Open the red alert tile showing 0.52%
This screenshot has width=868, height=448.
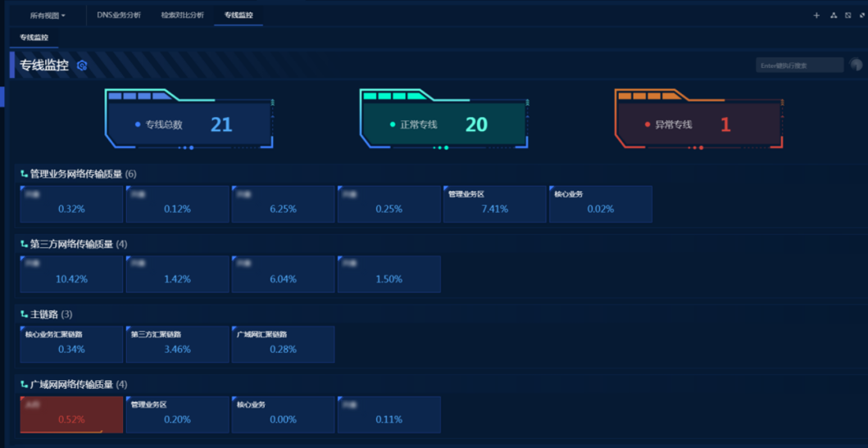(x=71, y=414)
